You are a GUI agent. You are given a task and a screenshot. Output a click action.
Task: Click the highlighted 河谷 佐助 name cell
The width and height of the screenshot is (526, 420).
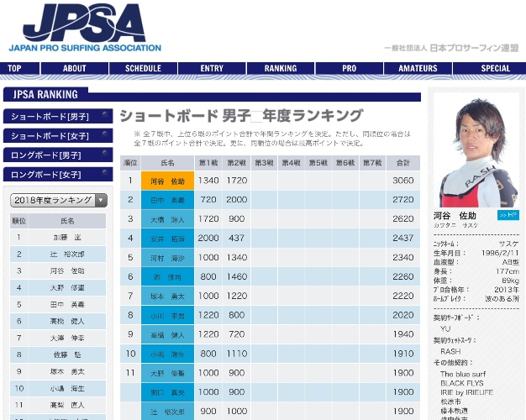point(167,181)
